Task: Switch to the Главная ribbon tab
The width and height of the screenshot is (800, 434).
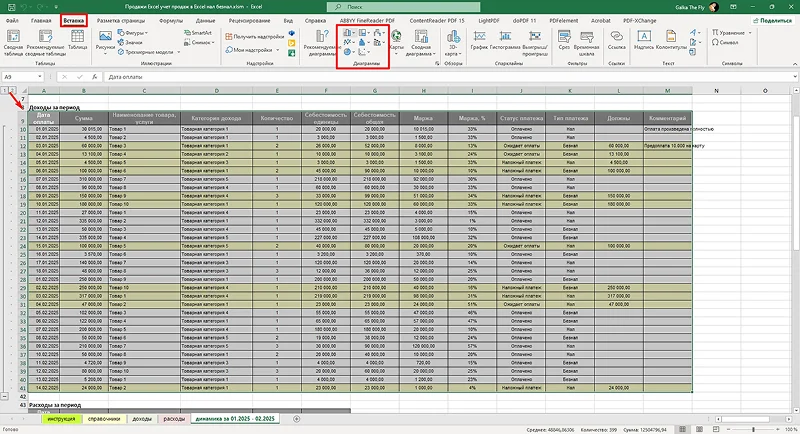Action: tap(41, 21)
